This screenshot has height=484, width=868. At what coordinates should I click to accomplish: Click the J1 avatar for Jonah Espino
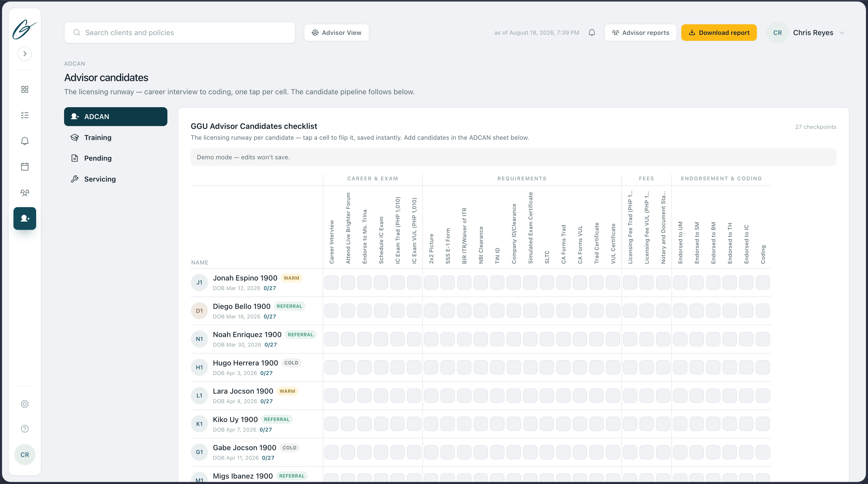click(199, 282)
